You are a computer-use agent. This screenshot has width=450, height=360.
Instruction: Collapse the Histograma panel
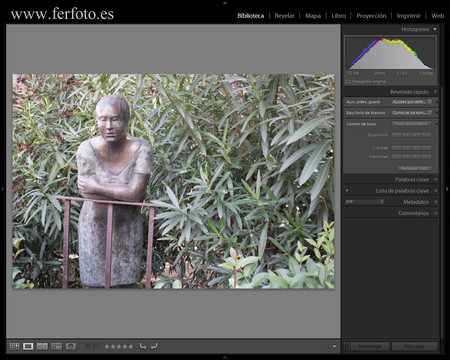pos(435,29)
